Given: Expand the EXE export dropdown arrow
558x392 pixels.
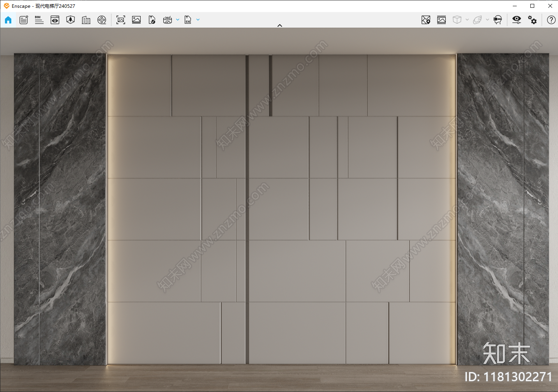Looking at the screenshot, I should [198, 19].
